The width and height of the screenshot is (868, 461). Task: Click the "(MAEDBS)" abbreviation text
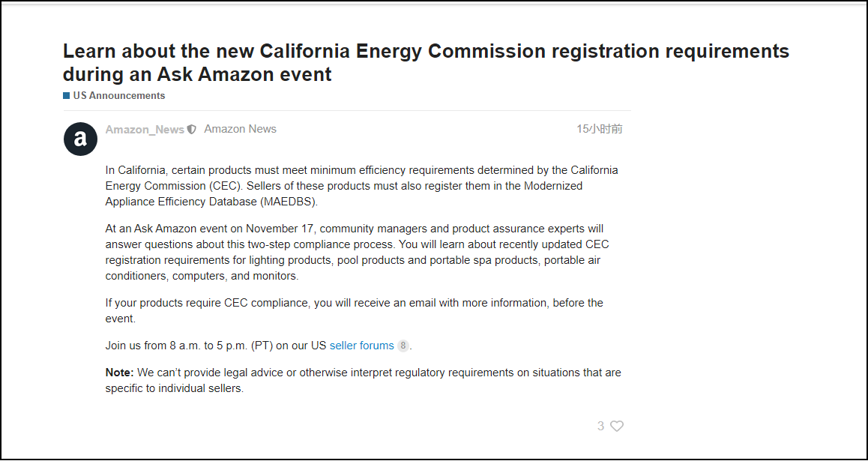click(x=289, y=202)
